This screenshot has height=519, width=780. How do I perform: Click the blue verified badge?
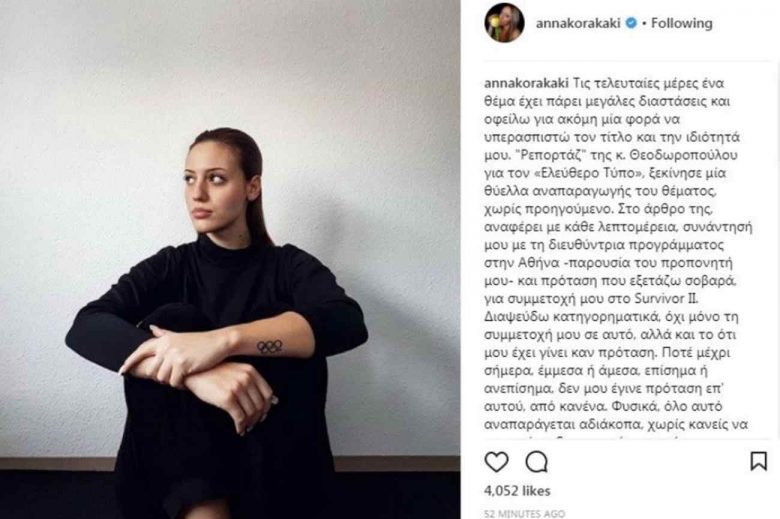coord(631,23)
